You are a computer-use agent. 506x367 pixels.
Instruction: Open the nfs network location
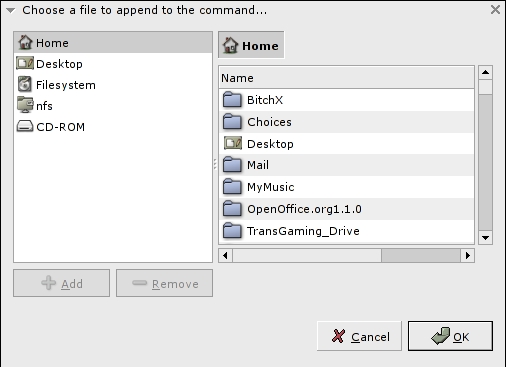point(113,106)
